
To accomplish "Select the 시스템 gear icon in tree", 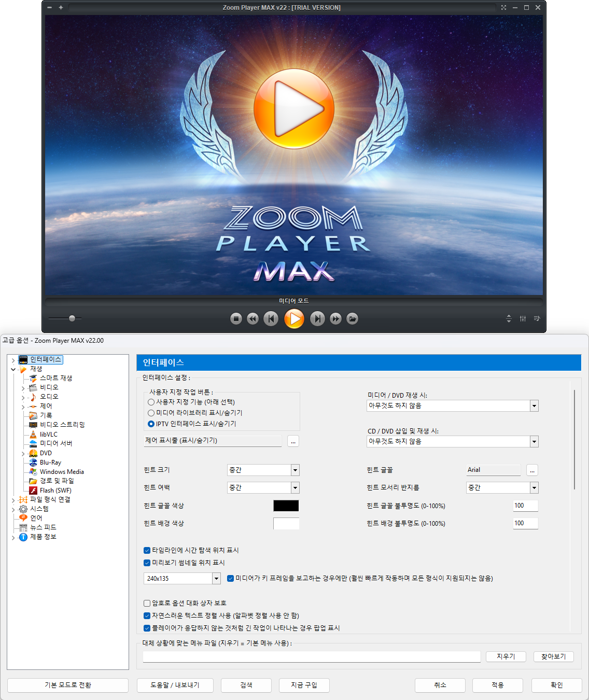I will [23, 509].
